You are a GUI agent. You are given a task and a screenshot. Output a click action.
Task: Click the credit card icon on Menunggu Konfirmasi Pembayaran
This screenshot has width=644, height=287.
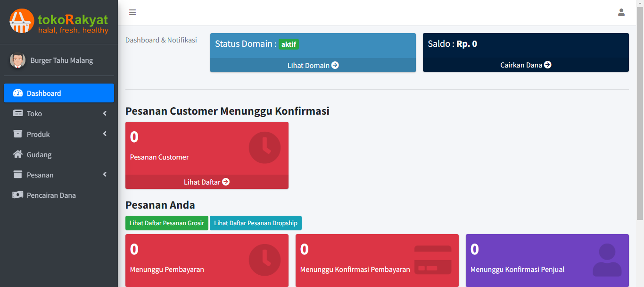coord(433,260)
